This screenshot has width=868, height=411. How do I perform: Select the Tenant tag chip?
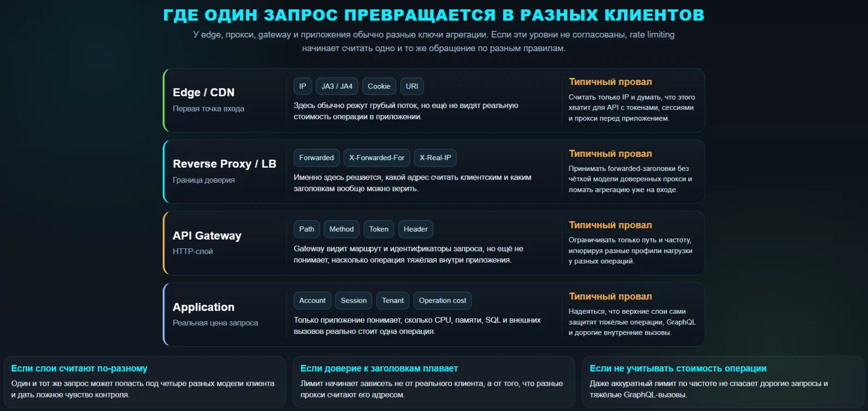pos(393,300)
